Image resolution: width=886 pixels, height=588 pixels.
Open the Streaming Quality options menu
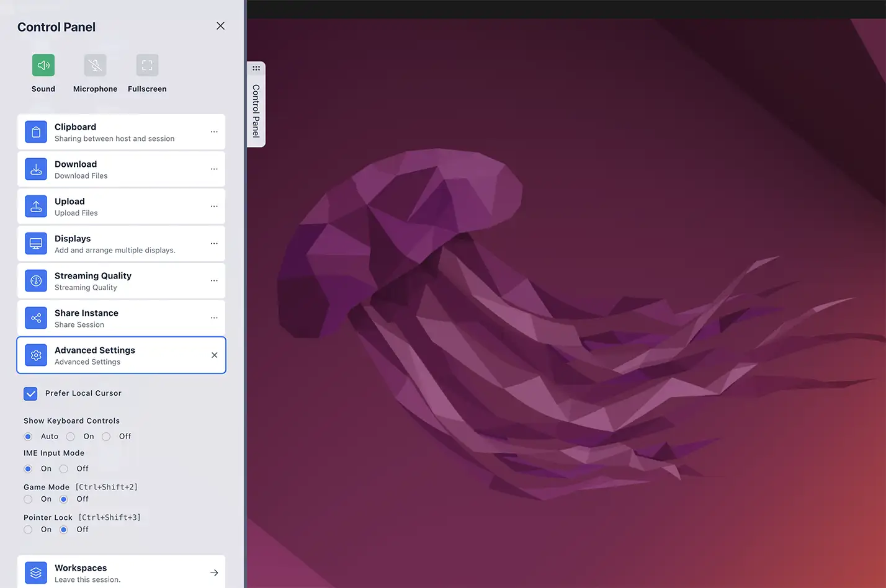pos(214,280)
